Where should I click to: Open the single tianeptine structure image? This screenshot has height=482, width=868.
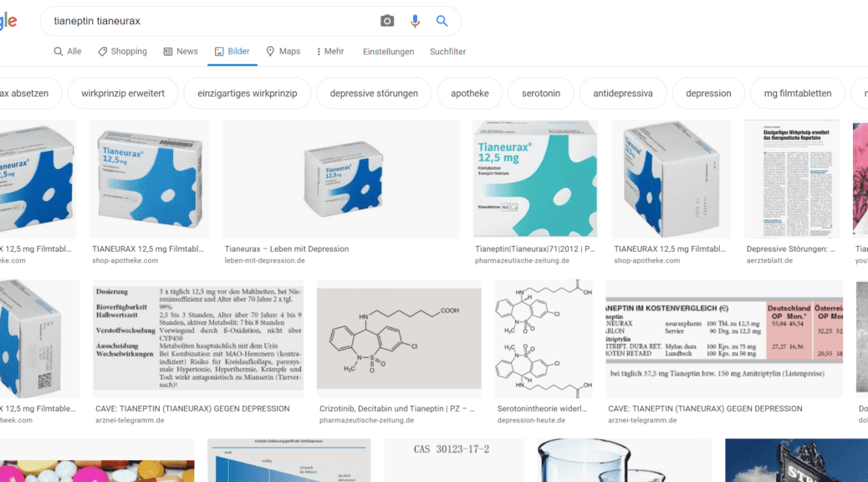pos(399,339)
